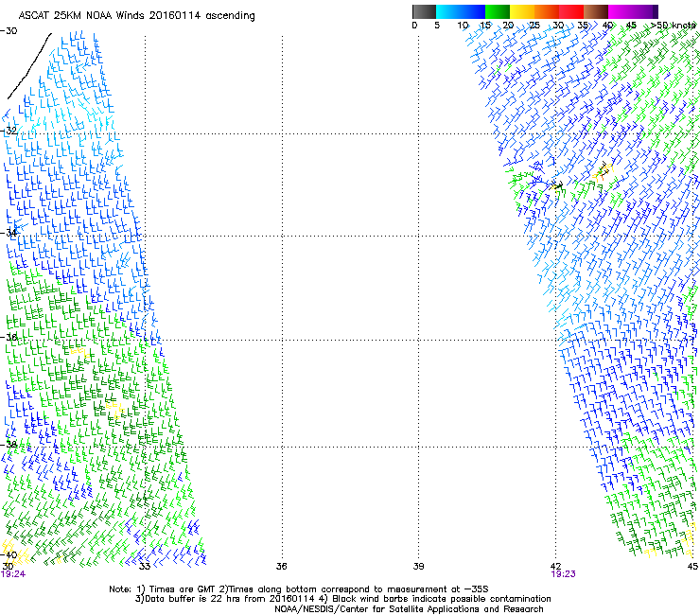Pick the brown 35-40 knots legend segment
The width and height of the screenshot is (700, 615).
[x=596, y=11]
